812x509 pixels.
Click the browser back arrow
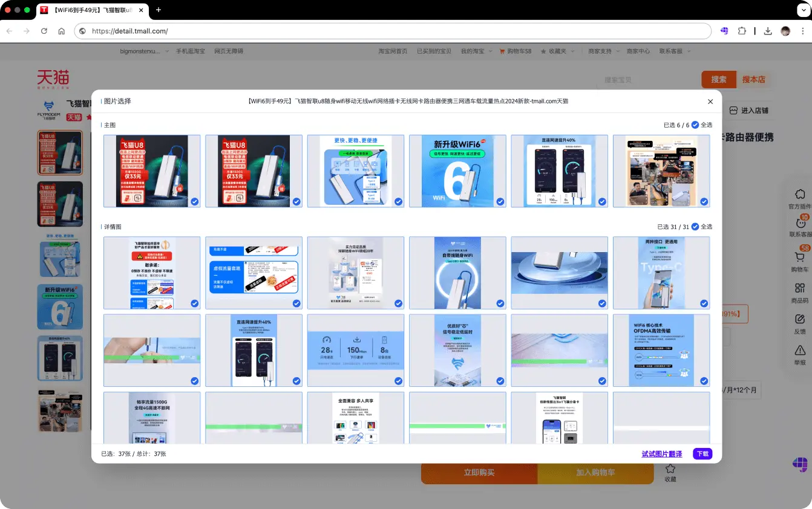point(10,31)
